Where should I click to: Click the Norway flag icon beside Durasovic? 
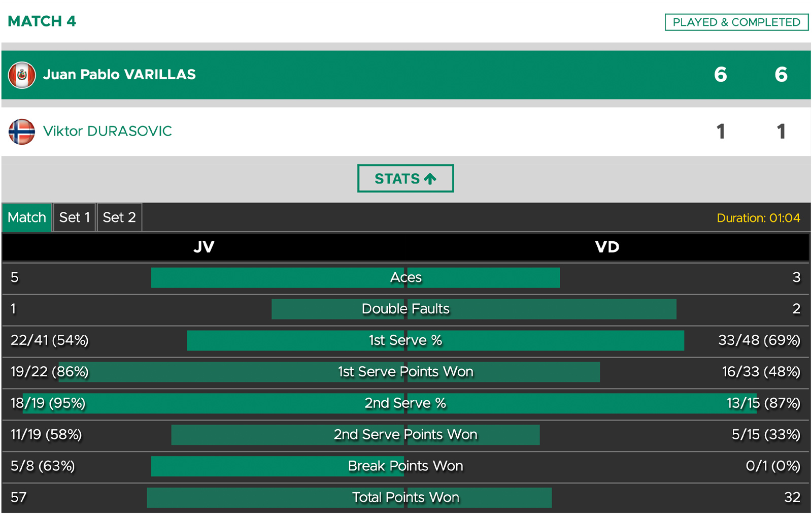coord(22,132)
